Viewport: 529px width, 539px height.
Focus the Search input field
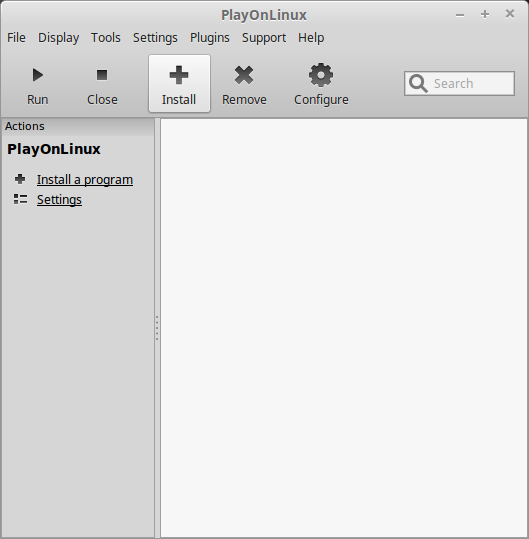click(x=460, y=84)
